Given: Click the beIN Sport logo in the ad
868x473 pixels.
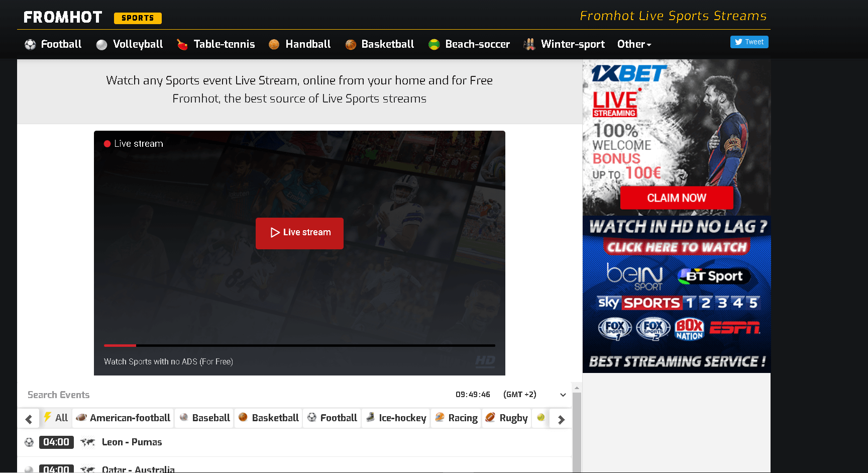Looking at the screenshot, I should point(635,276).
